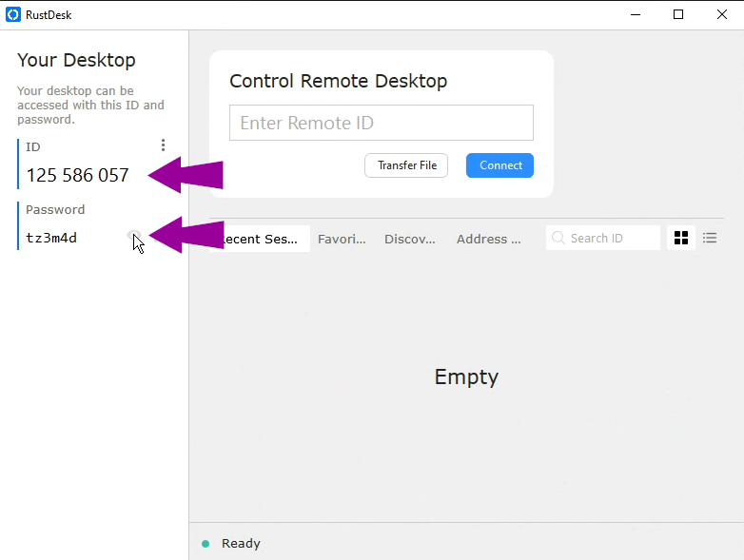Click the Connect button
744x560 pixels.
(499, 165)
